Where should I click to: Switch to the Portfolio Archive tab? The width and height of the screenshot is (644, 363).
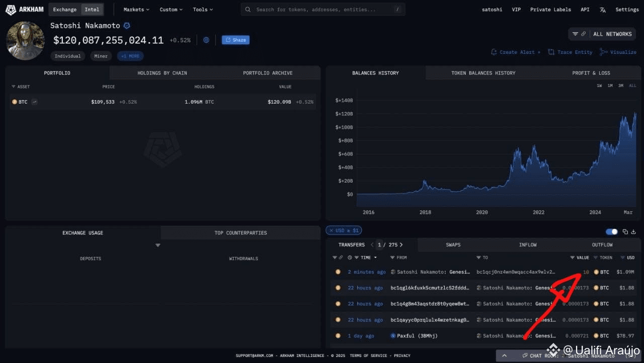click(x=268, y=73)
